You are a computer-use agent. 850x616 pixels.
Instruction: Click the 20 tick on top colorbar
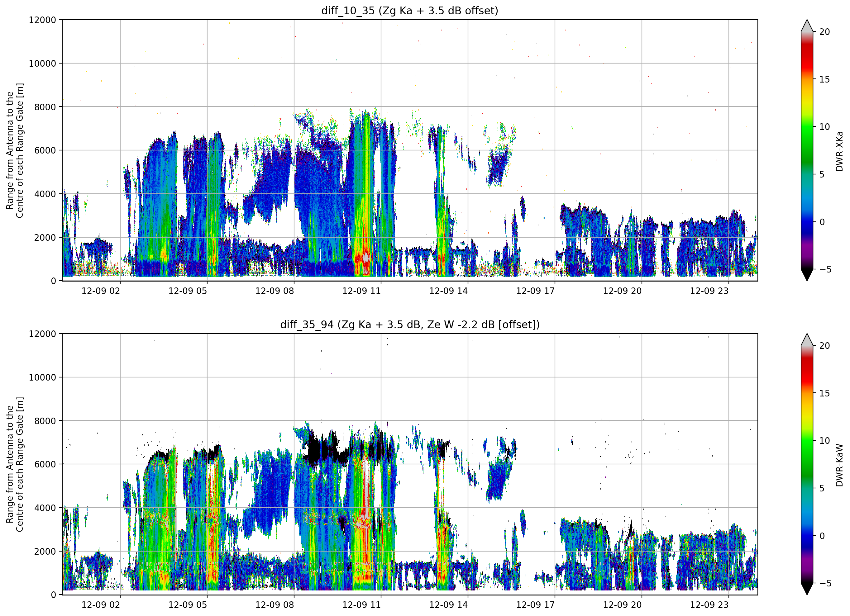tap(824, 32)
